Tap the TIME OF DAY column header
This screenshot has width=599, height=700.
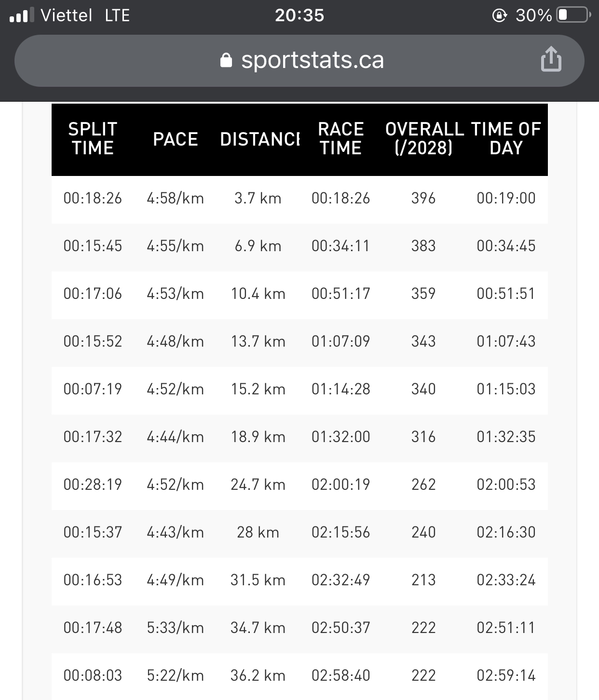[x=506, y=139]
